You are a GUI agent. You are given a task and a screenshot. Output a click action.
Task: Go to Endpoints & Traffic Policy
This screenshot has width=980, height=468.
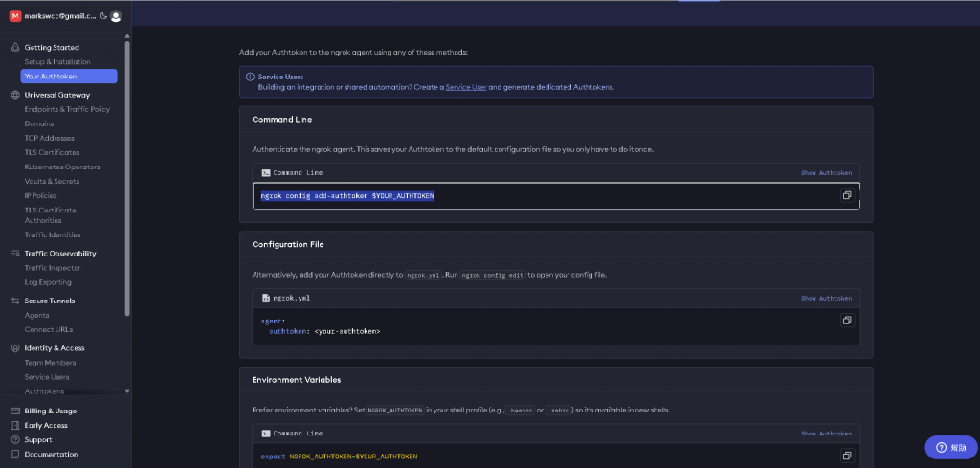tap(67, 109)
